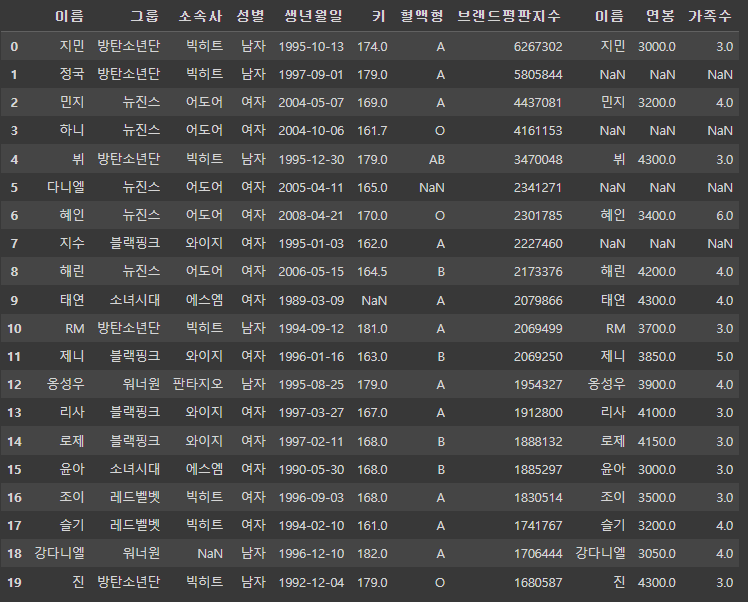Click 판타지오 agency cell

coord(198,384)
